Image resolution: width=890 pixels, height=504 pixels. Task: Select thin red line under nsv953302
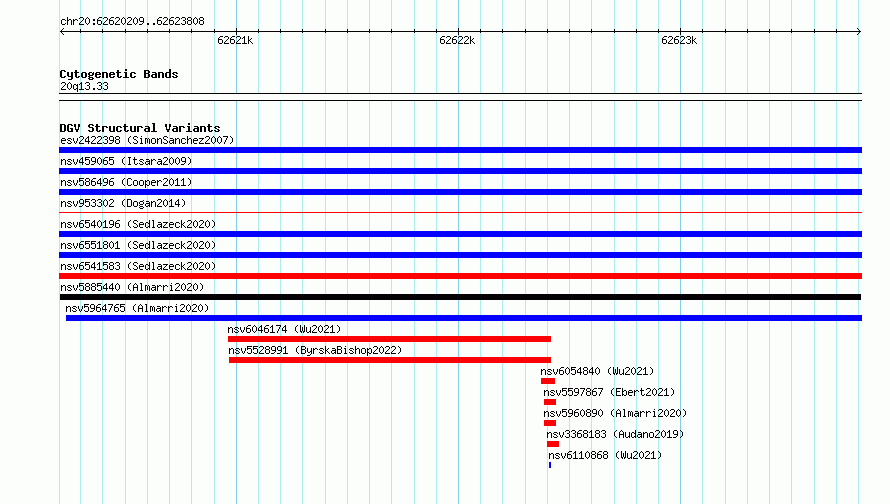coord(460,213)
